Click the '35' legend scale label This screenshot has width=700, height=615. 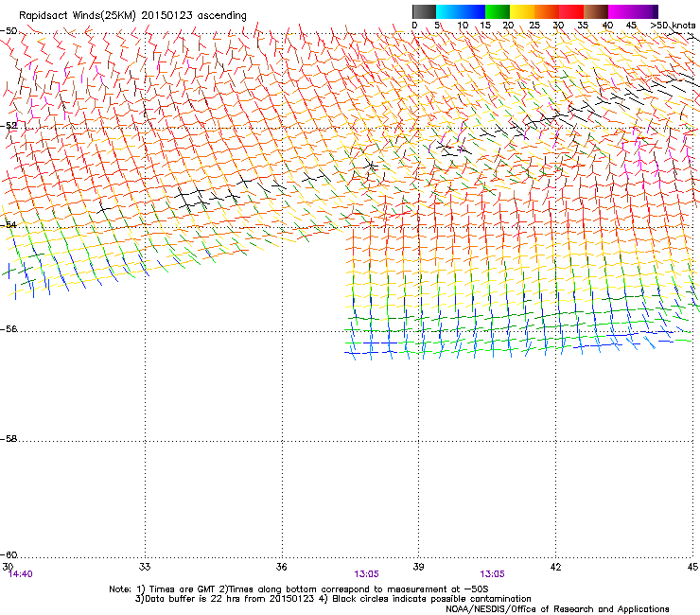pos(583,25)
